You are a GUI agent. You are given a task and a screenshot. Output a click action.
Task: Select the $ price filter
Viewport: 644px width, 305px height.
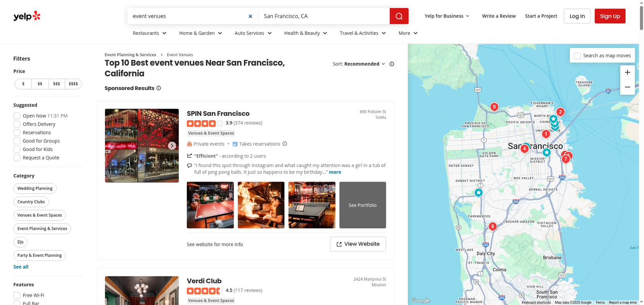(x=23, y=84)
